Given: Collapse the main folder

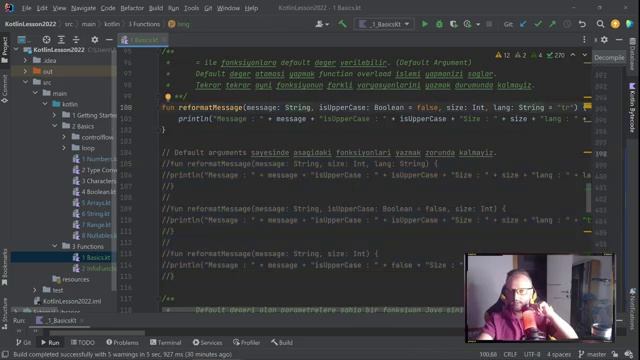Looking at the screenshot, I should point(35,93).
